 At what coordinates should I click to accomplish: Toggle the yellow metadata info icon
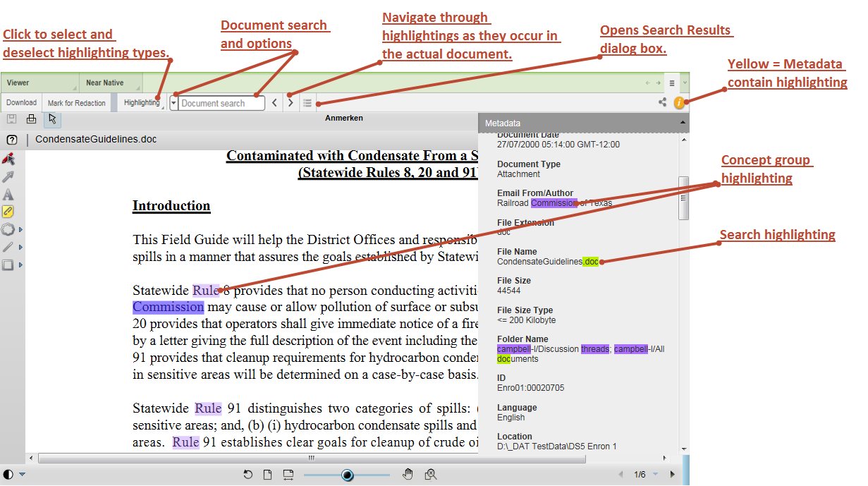[679, 103]
